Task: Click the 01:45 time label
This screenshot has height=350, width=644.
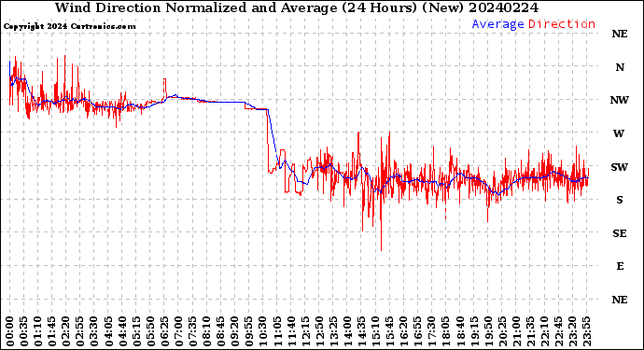Action: [x=52, y=331]
